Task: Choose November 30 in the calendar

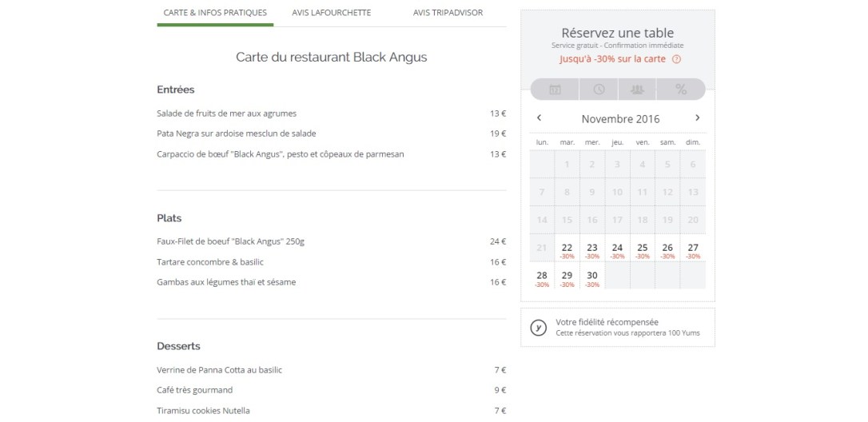Action: coord(592,278)
